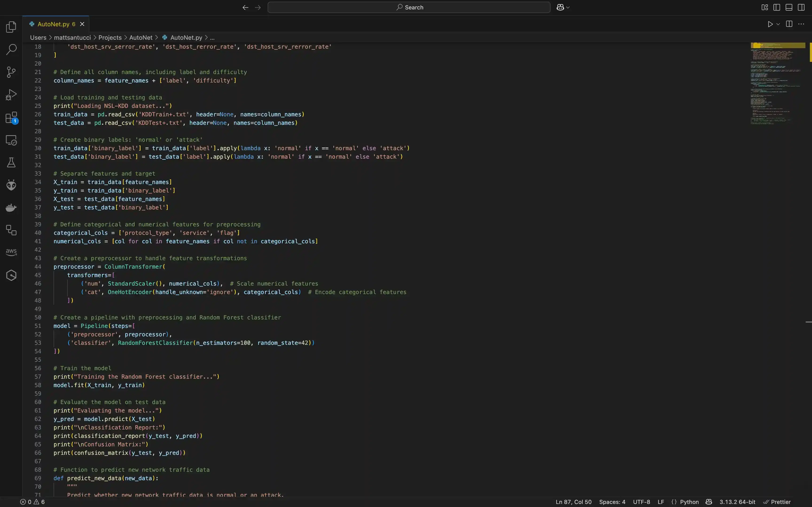
Task: Expand the AutoNet.py breadcrumb
Action: [186, 38]
